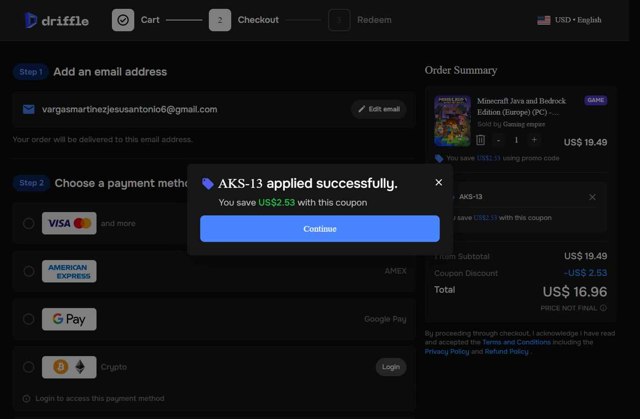Click the -US$ 2.53 coupon discount value
This screenshot has width=640, height=419.
(585, 273)
